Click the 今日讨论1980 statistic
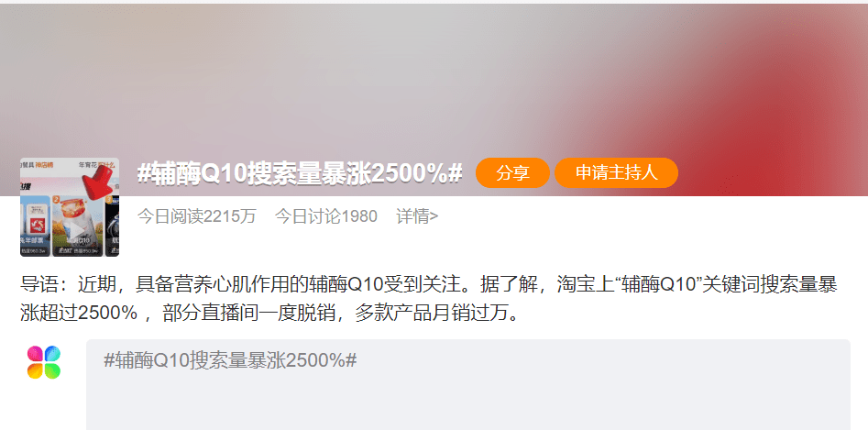Viewport: 868px width, 430px height. [326, 216]
